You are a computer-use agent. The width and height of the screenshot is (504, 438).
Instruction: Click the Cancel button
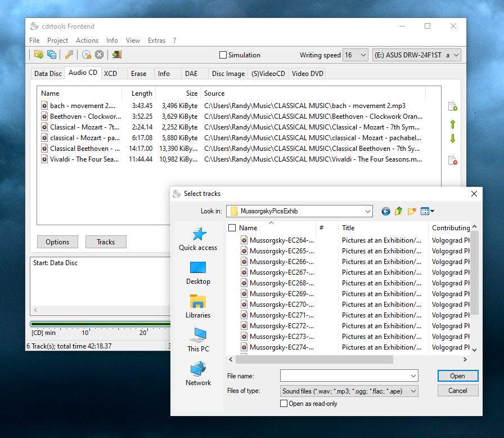(458, 390)
